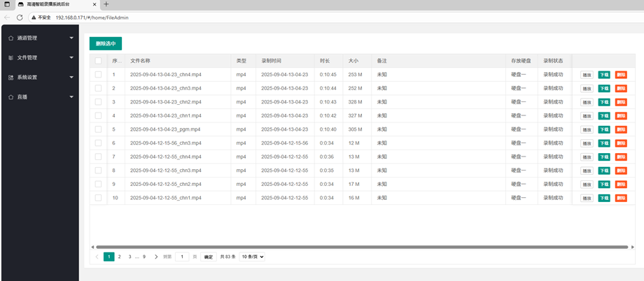Toggle the select-all checkbox in table header

98,61
